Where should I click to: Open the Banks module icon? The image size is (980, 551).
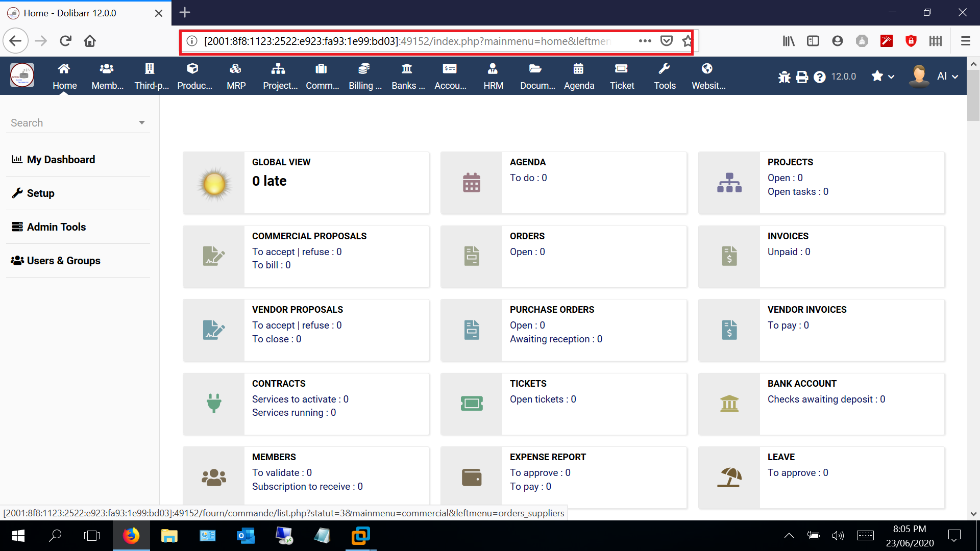pos(407,68)
